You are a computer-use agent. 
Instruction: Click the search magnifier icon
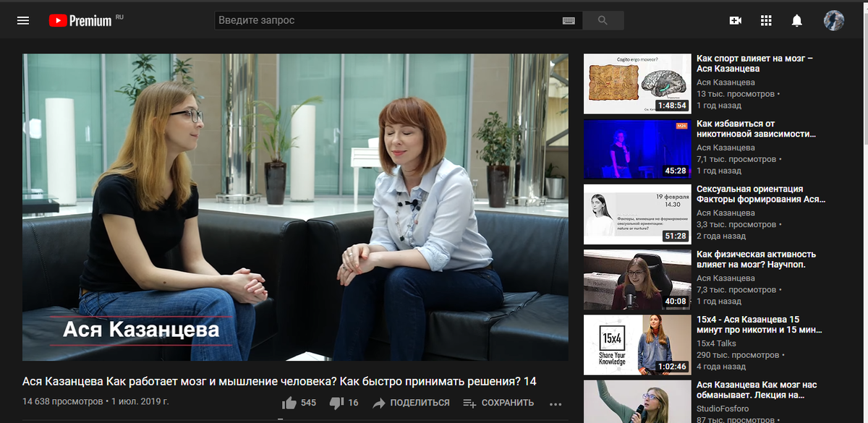click(603, 20)
